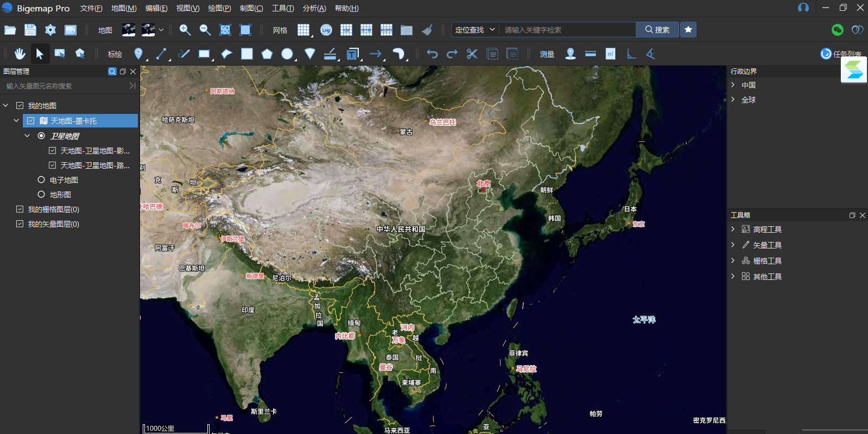
Task: Select the 电子地图 radio button
Action: [x=41, y=180]
